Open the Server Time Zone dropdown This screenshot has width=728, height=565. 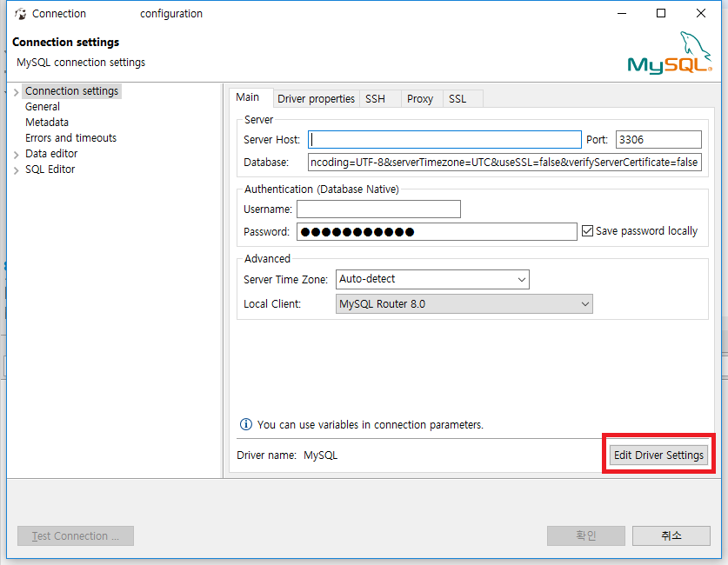tap(432, 279)
